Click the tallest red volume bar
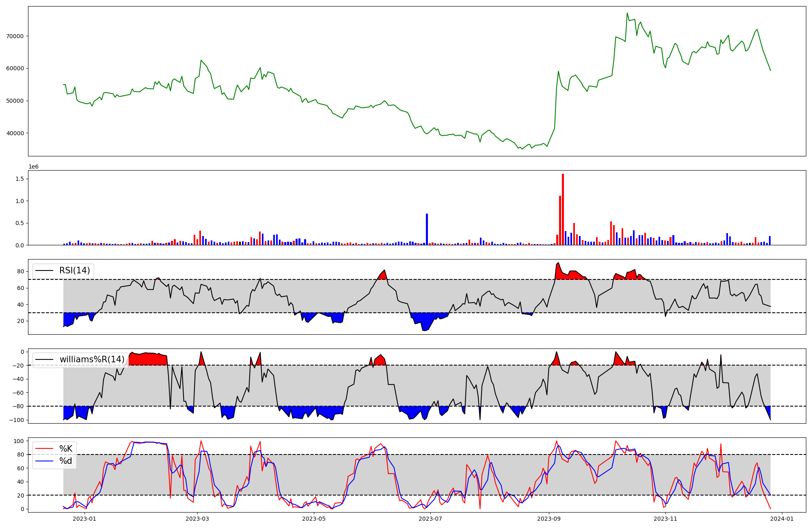This screenshot has height=528, width=812. pyautogui.click(x=563, y=209)
